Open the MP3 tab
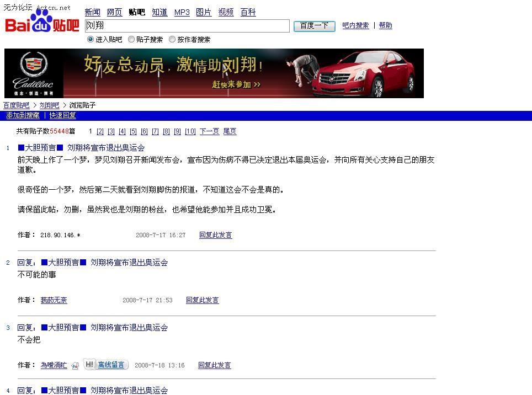This screenshot has width=532, height=395. (182, 12)
